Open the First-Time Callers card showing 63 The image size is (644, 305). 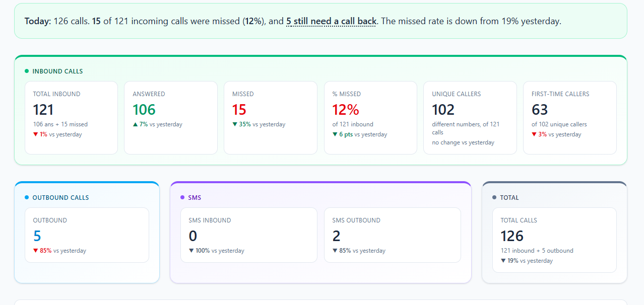[570, 118]
